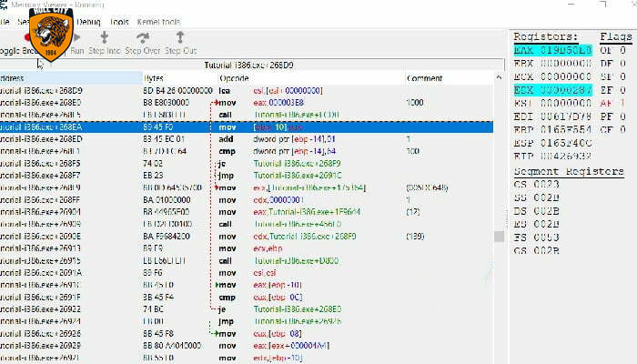Open the Tools menu
This screenshot has width=637, height=364.
coord(119,18)
